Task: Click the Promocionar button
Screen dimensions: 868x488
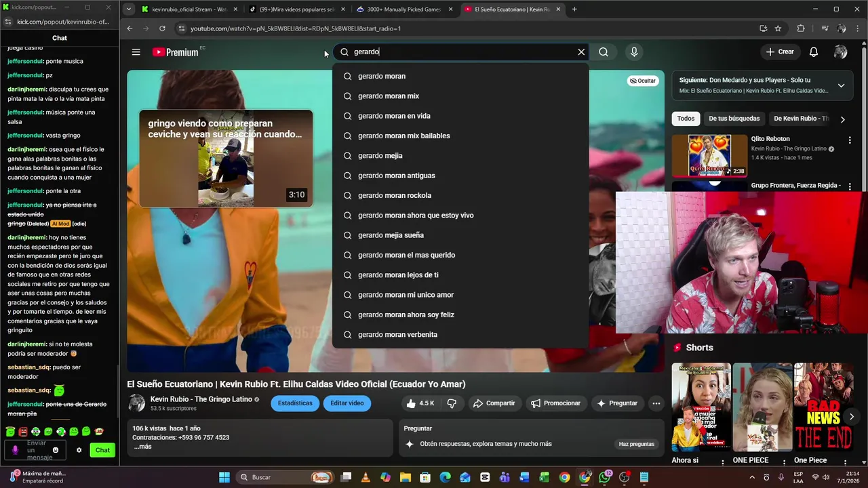Action: click(x=556, y=403)
